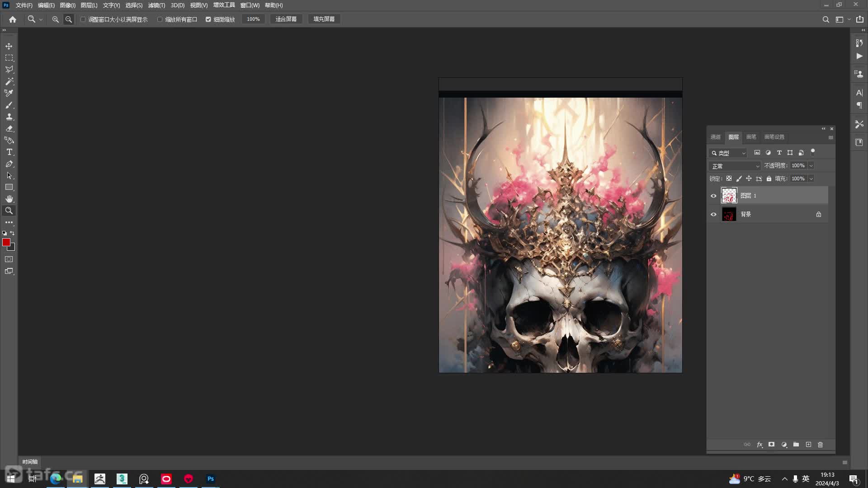Viewport: 868px width, 488px height.
Task: Select the Pen tool
Action: click(x=9, y=164)
